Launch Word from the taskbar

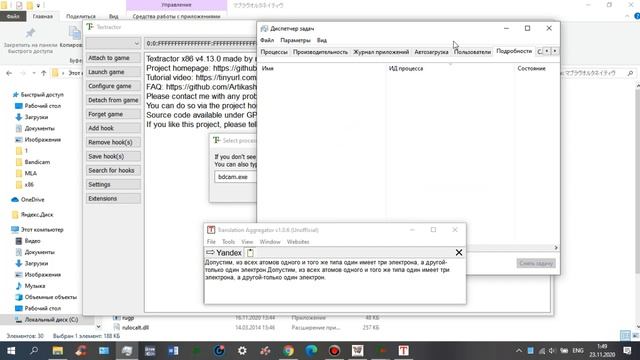(x=173, y=351)
